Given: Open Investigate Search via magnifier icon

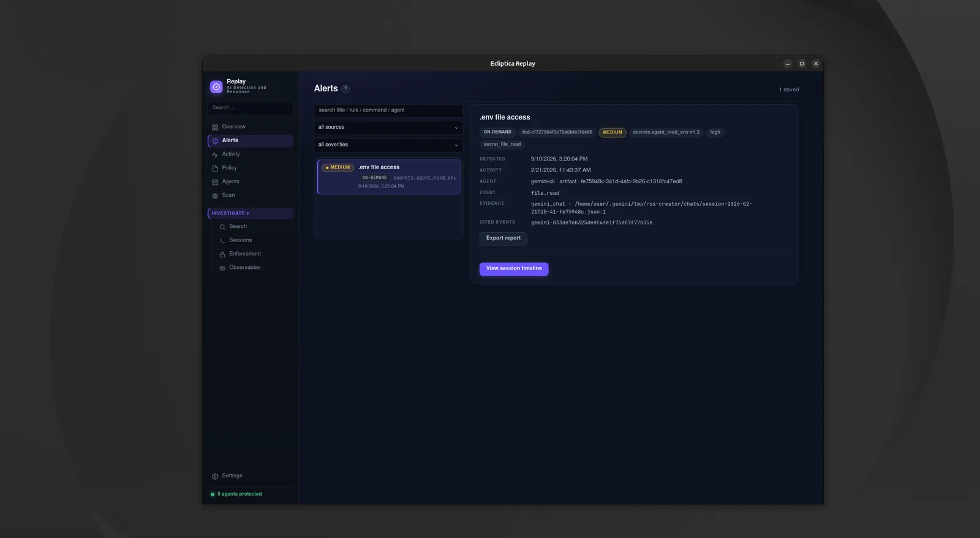Looking at the screenshot, I should click(x=222, y=227).
